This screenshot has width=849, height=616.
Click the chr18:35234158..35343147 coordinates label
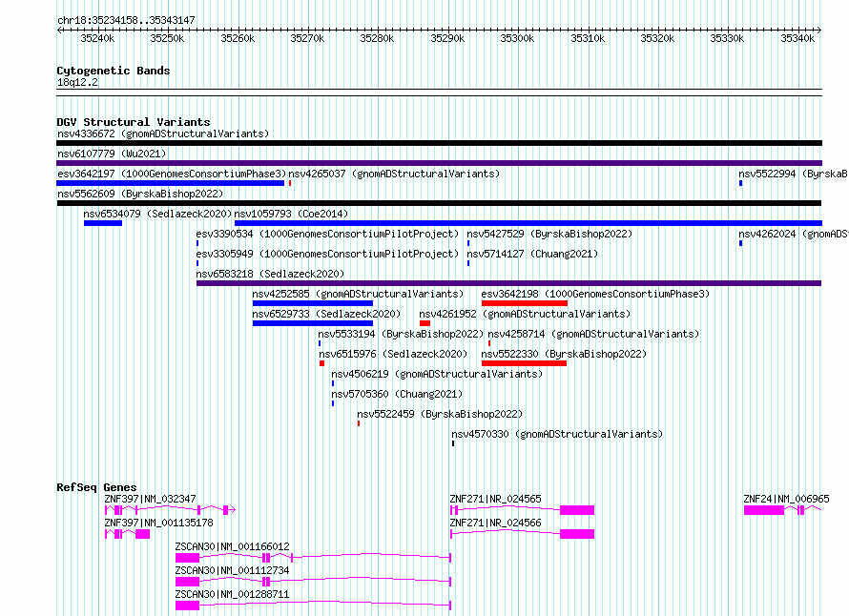(126, 20)
